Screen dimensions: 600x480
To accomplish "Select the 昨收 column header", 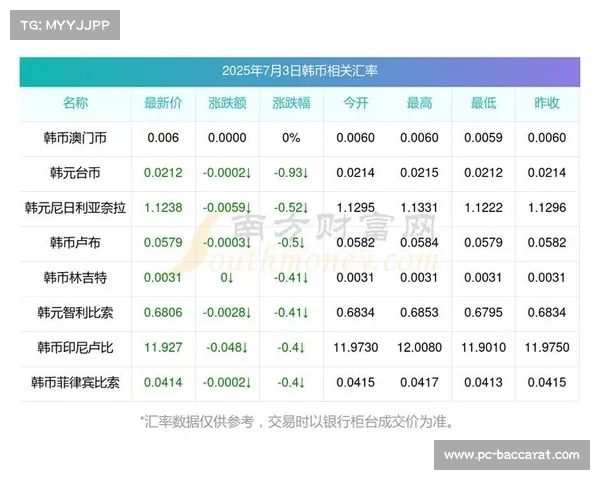I will coord(547,103).
